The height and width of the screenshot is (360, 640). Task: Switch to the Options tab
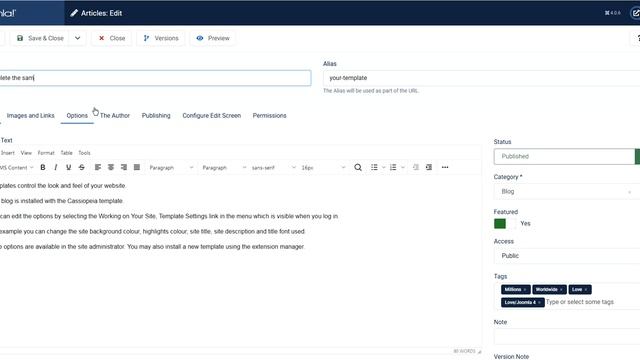[x=77, y=116]
